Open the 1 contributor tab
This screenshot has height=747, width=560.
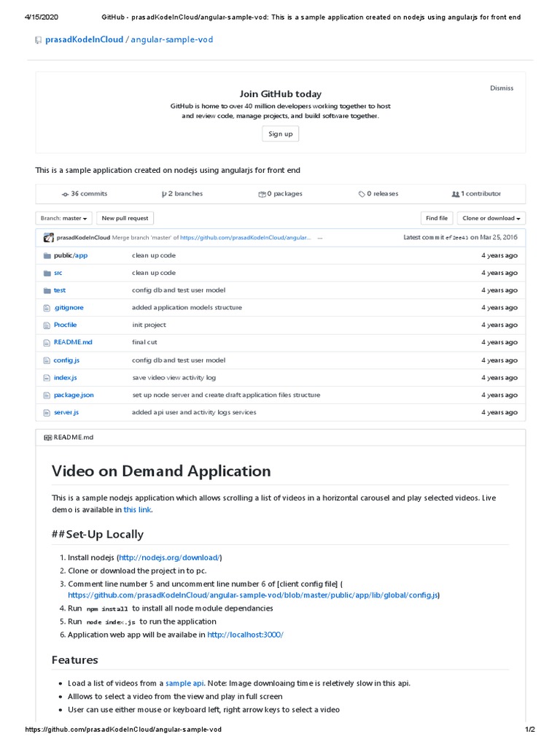(x=481, y=194)
